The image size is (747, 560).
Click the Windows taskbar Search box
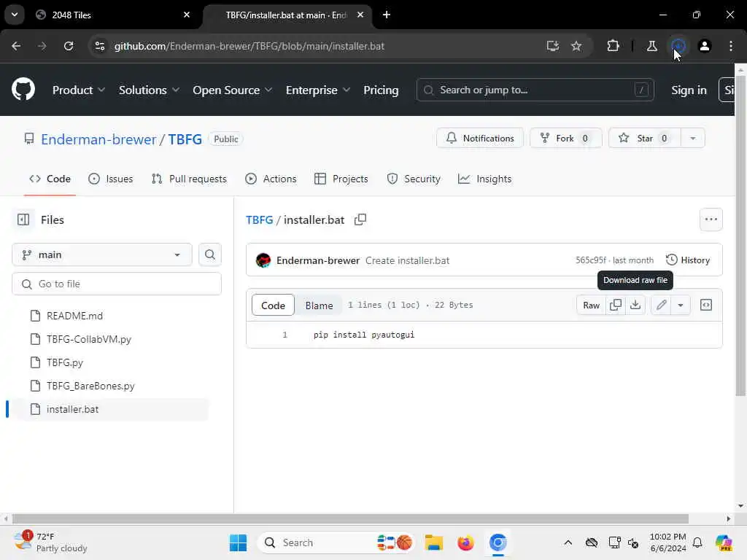(x=335, y=542)
